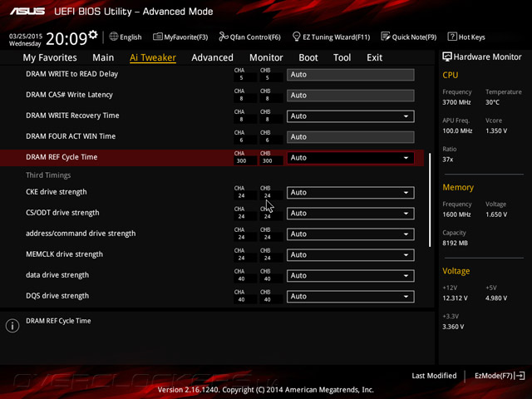This screenshot has height=399, width=532.
Task: Open the data drive strength dropdown
Action: 351,276
